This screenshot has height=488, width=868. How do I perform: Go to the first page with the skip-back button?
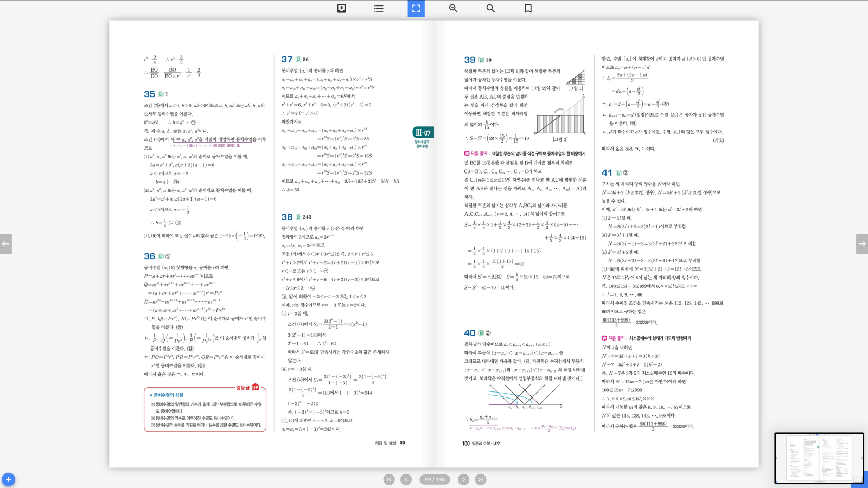(388, 479)
